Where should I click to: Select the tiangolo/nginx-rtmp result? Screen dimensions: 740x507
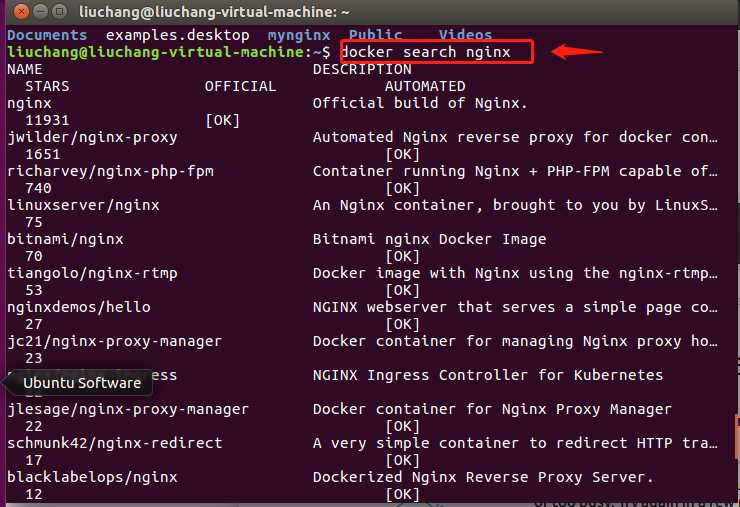click(92, 273)
